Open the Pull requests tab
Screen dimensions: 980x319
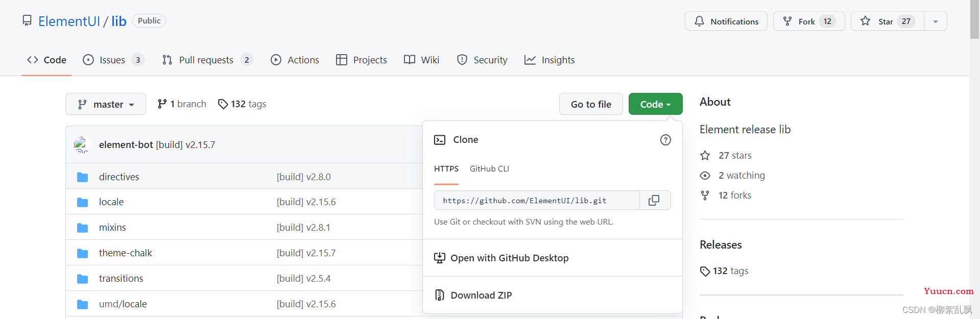pos(207,60)
